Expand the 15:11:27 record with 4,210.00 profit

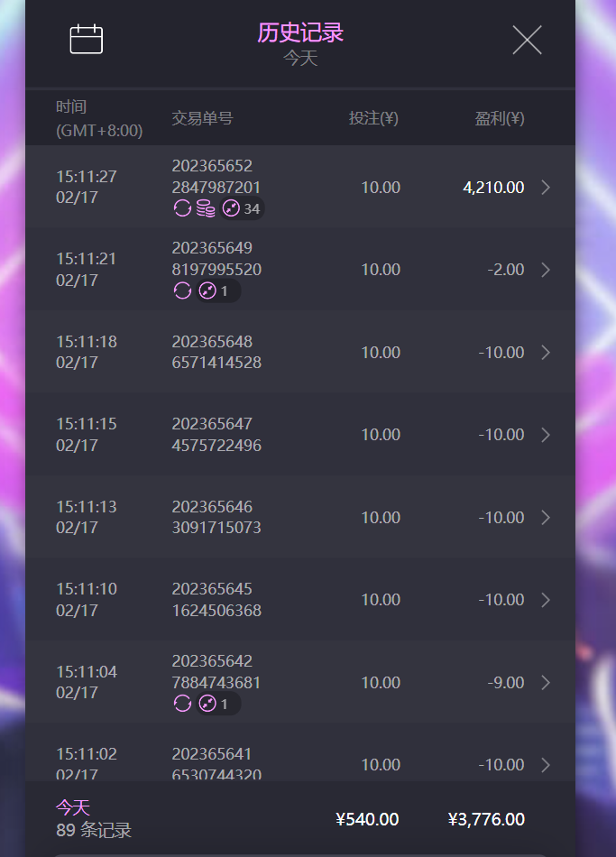(545, 188)
